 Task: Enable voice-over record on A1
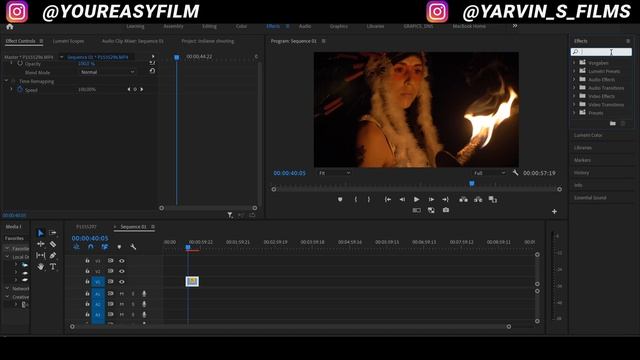[144, 293]
